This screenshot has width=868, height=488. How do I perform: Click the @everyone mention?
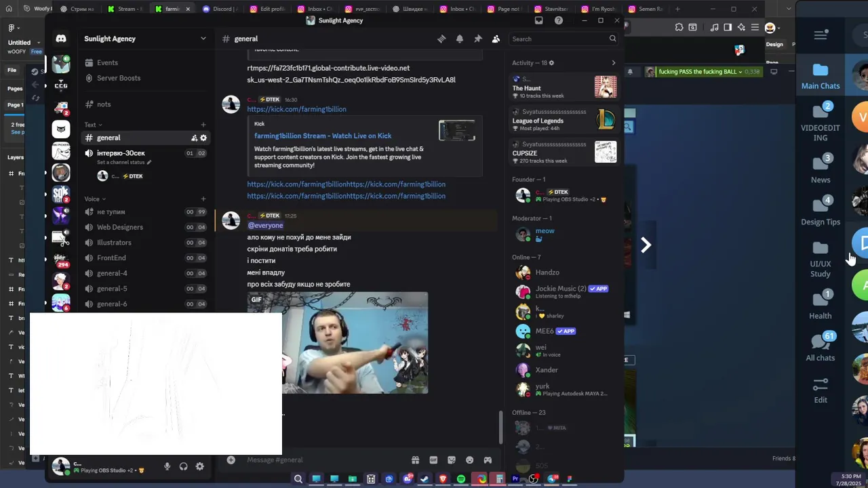click(x=265, y=225)
